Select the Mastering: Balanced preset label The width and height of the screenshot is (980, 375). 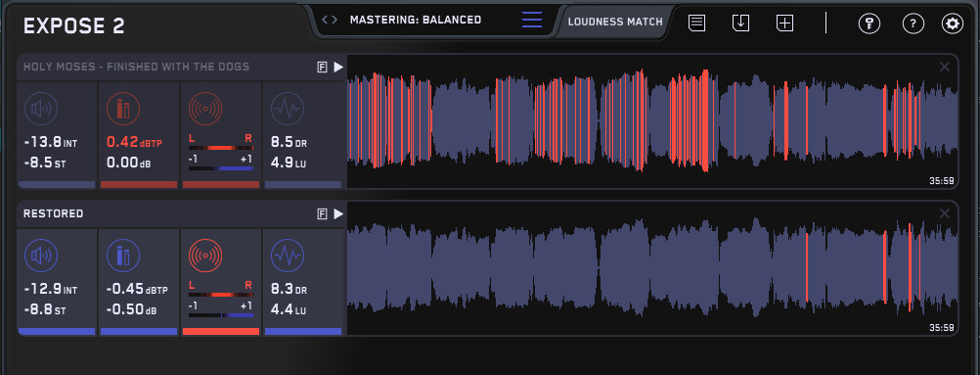416,20
